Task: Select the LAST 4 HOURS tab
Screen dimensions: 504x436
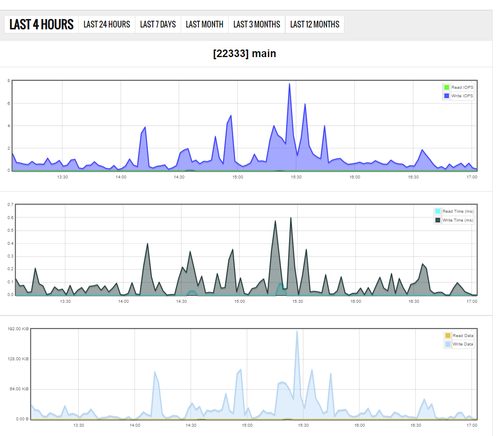Action: tap(41, 25)
